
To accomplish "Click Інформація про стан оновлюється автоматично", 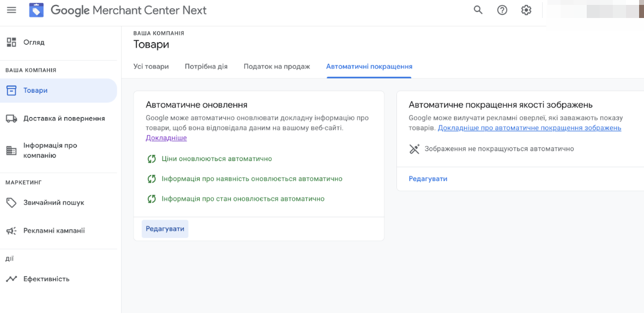I will coord(243,199).
